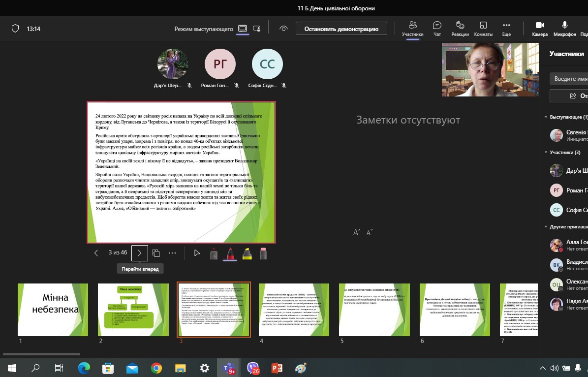
Task: Open the slide grid view icon
Action: coord(156,253)
